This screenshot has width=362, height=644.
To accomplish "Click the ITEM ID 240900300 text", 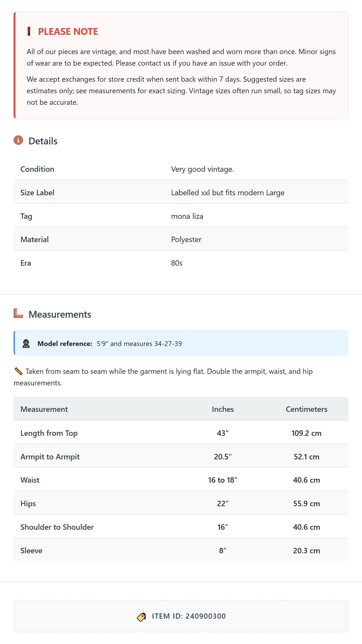I will click(189, 616).
